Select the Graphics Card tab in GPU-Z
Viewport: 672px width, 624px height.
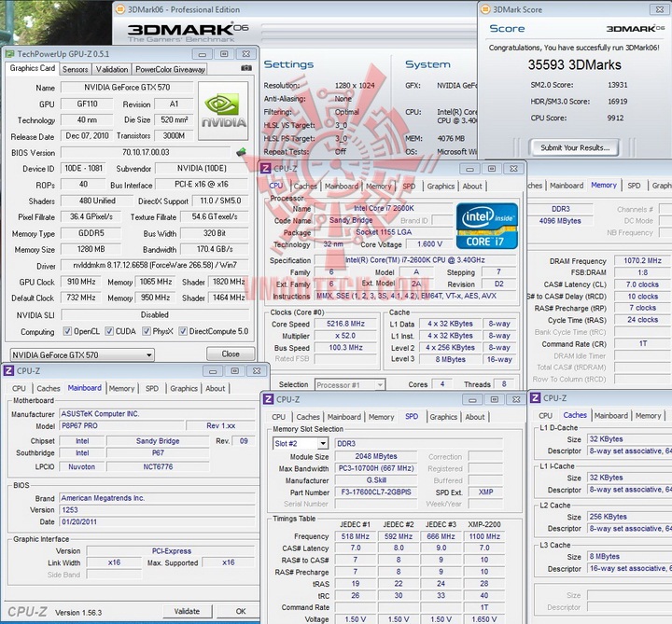click(33, 68)
